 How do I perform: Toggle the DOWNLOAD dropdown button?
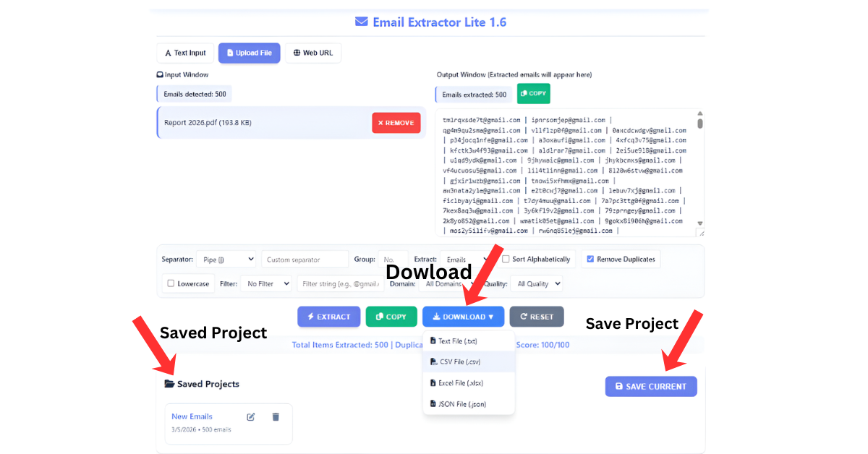pos(464,317)
